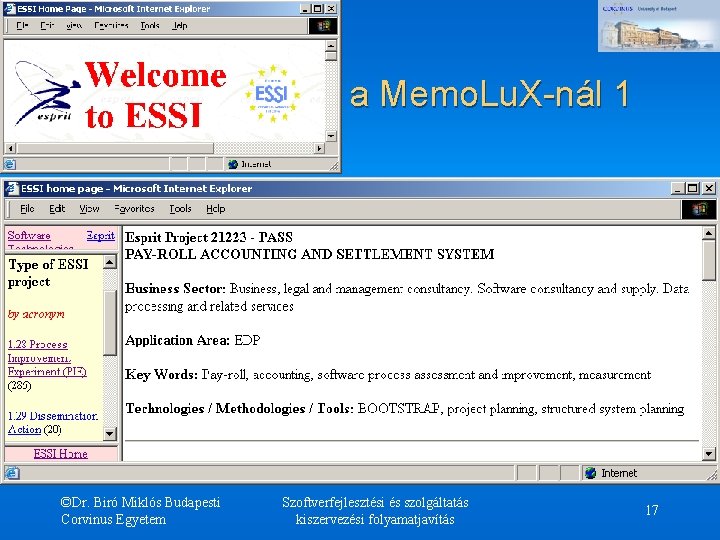Open Favorites menu in upper Welcome to ESSI window

pyautogui.click(x=111, y=26)
